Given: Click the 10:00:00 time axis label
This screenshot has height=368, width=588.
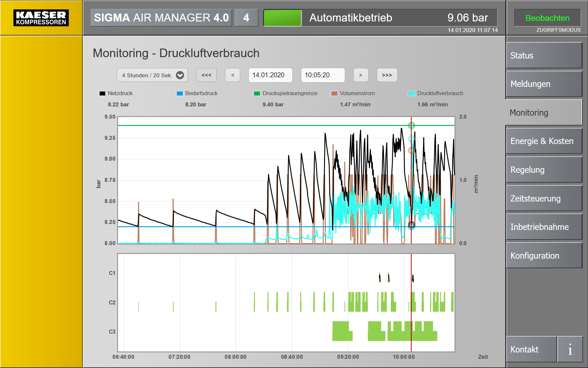Looking at the screenshot, I should [x=404, y=357].
